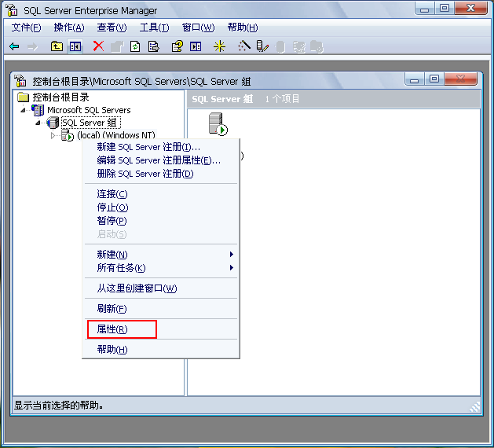
Task: Click the inner console window title icon
Action: [20, 81]
